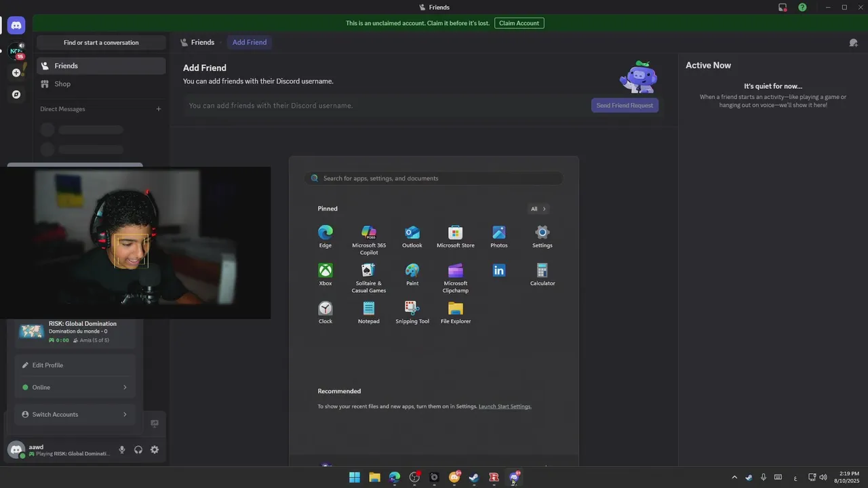
Task: Click Start menu search box
Action: pyautogui.click(x=434, y=178)
